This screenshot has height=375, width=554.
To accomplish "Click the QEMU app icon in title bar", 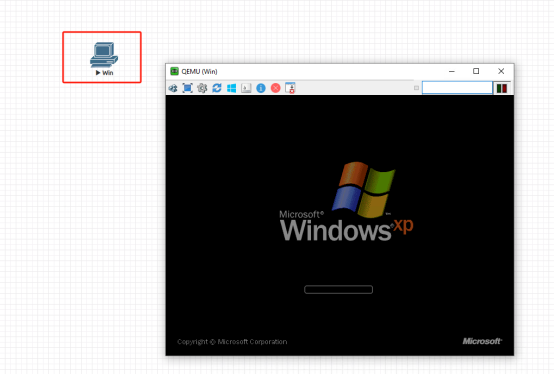I will pyautogui.click(x=174, y=71).
